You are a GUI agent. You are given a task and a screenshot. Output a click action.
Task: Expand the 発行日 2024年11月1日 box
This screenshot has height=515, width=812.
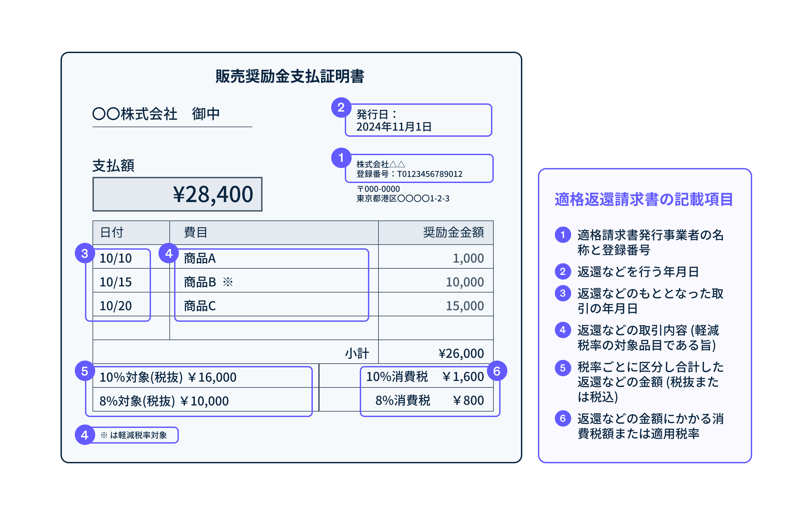418,120
